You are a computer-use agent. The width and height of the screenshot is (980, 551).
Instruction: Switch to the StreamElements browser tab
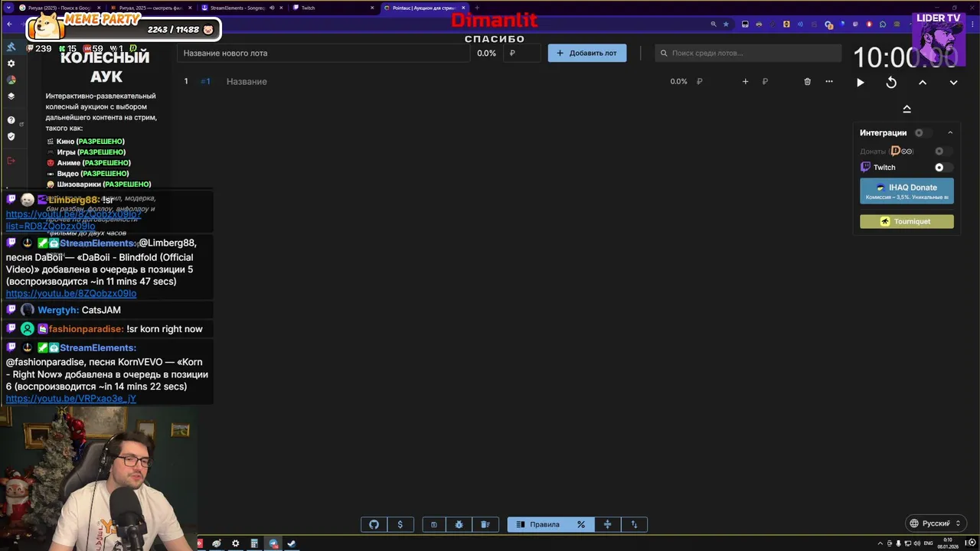(243, 8)
